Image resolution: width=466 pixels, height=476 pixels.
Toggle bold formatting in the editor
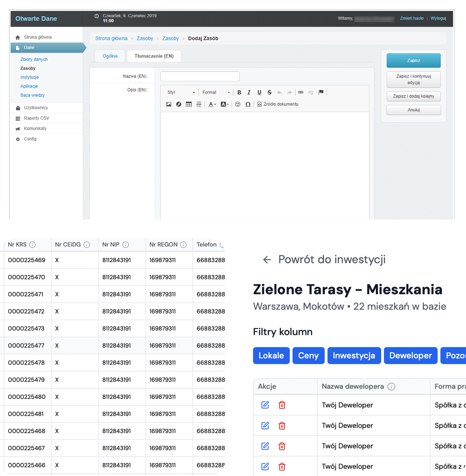tap(239, 93)
